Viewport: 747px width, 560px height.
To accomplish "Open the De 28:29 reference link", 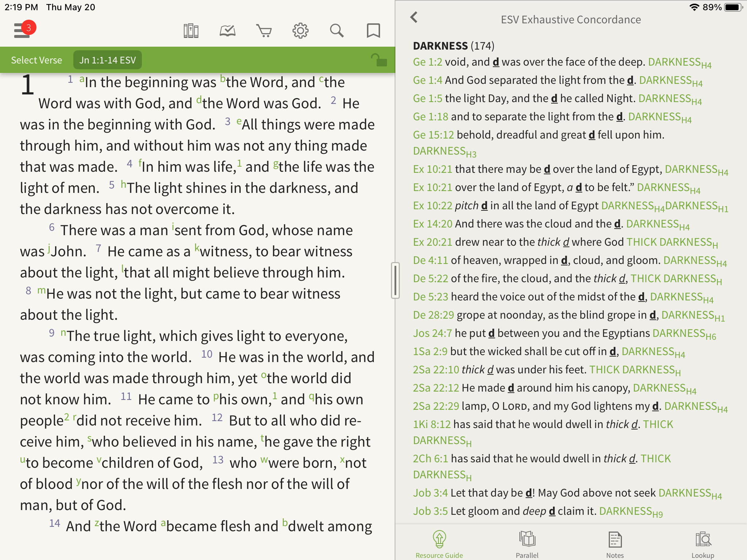I will [433, 315].
